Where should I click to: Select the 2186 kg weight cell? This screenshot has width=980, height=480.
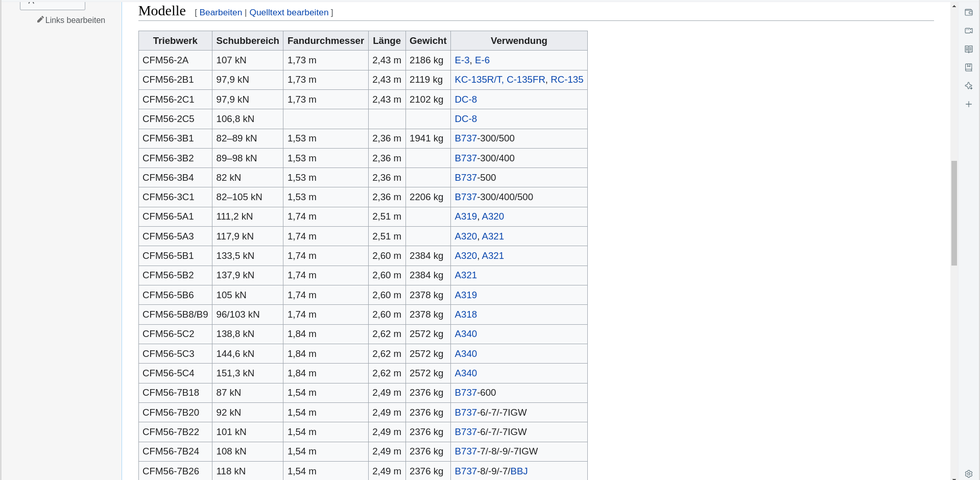pos(428,60)
